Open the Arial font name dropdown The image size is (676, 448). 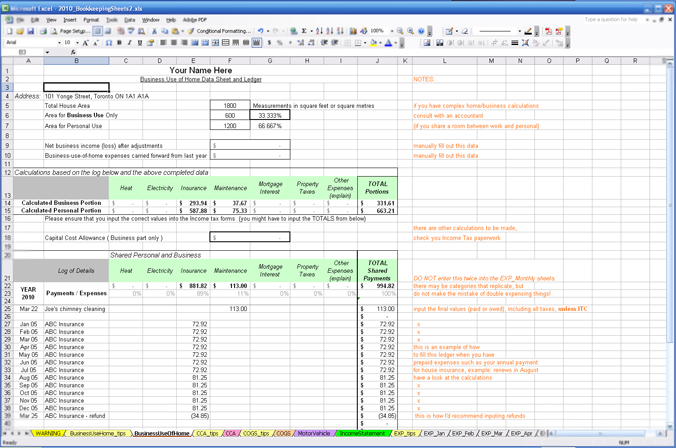point(59,43)
